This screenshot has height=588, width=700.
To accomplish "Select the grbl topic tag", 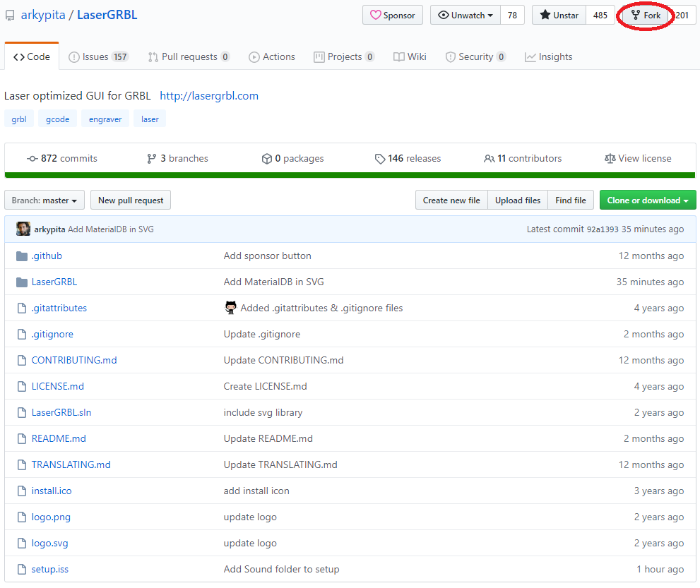I will click(19, 119).
